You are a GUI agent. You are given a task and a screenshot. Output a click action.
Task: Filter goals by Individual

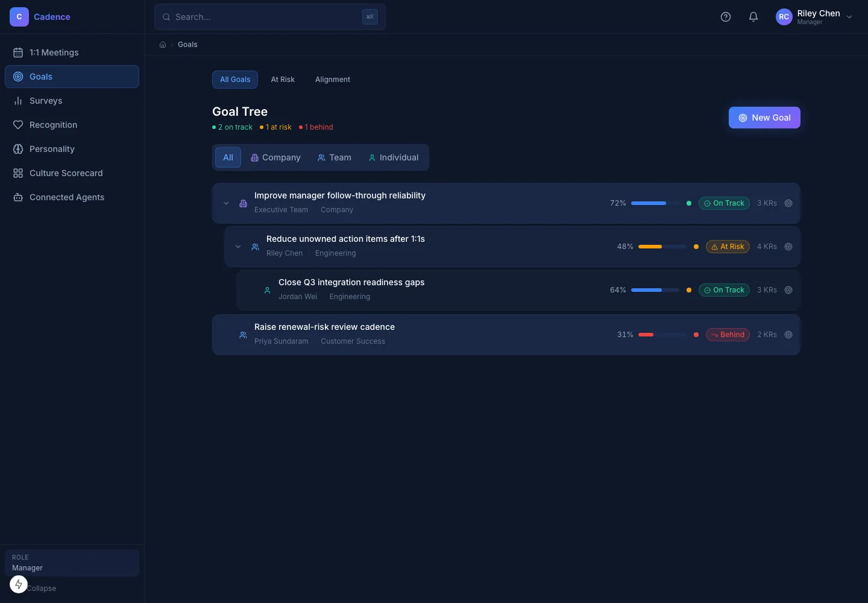(394, 157)
